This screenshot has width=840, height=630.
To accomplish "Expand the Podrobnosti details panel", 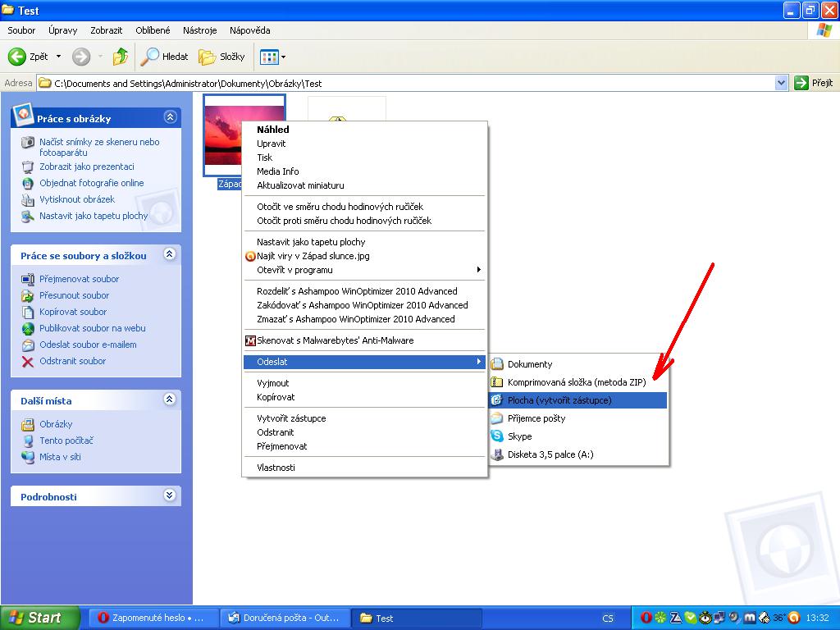I will 170,495.
